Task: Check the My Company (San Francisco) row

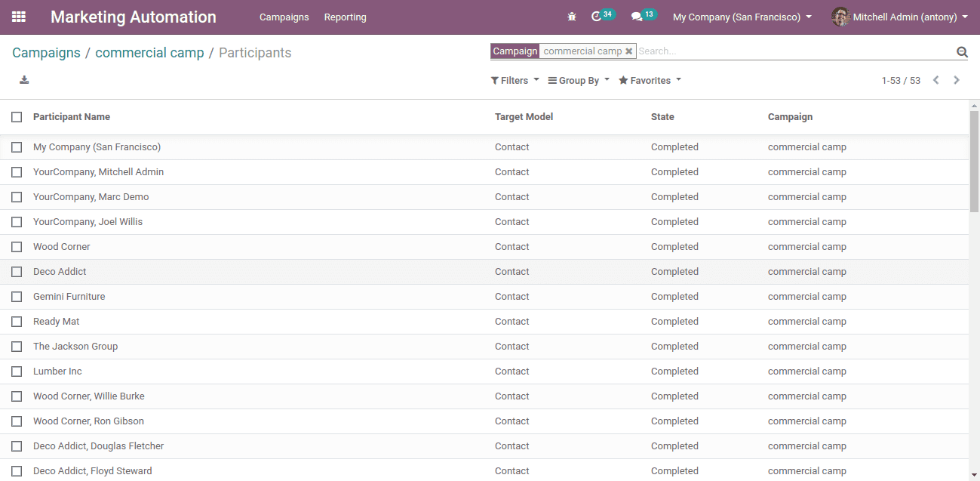Action: [x=17, y=147]
